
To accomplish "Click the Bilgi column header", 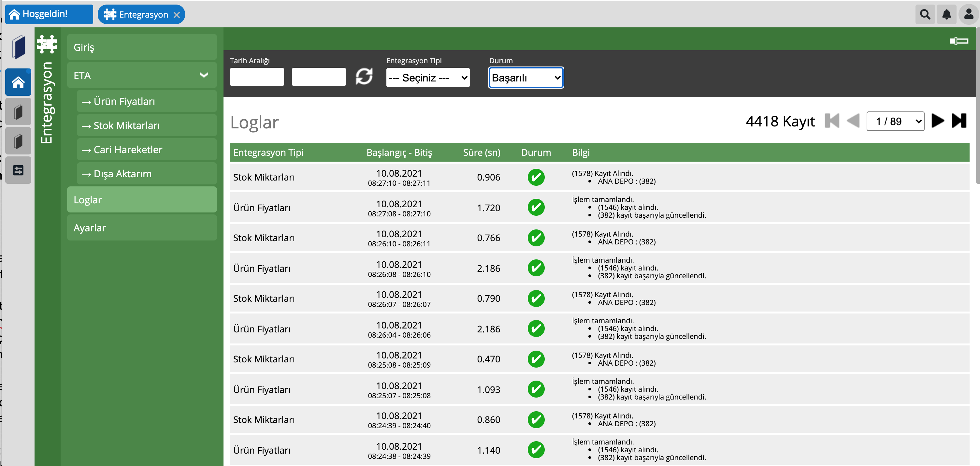I will (x=581, y=152).
